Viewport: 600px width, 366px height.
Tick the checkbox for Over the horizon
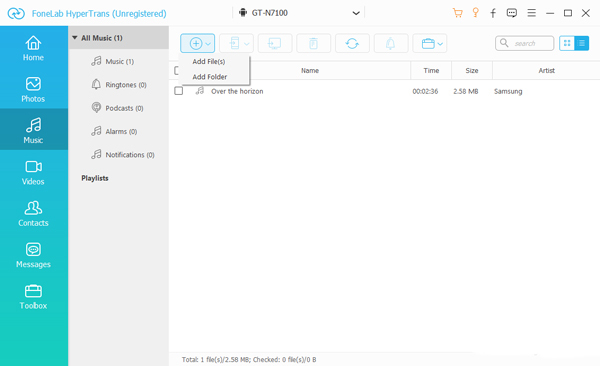coord(179,91)
